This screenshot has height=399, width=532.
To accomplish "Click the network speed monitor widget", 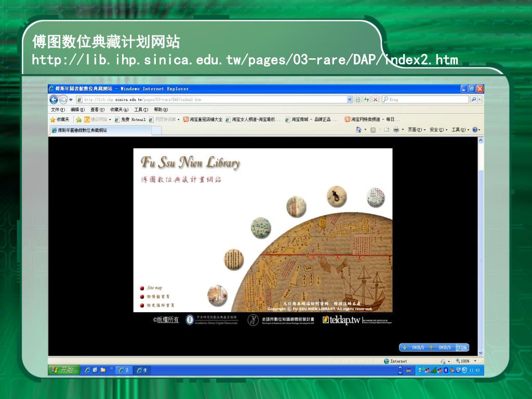I will pyautogui.click(x=434, y=348).
